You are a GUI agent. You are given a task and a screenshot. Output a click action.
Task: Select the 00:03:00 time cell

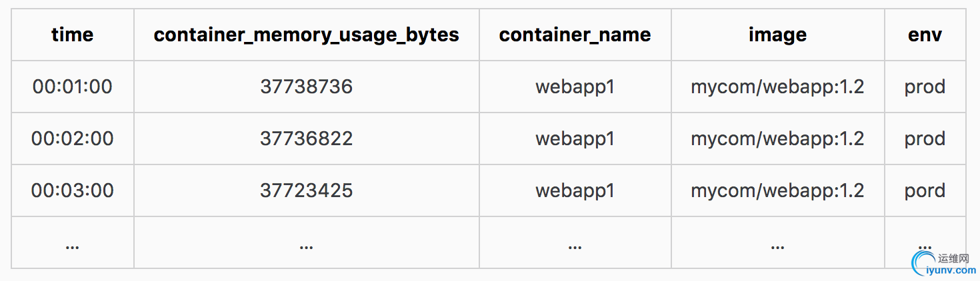coord(72,190)
